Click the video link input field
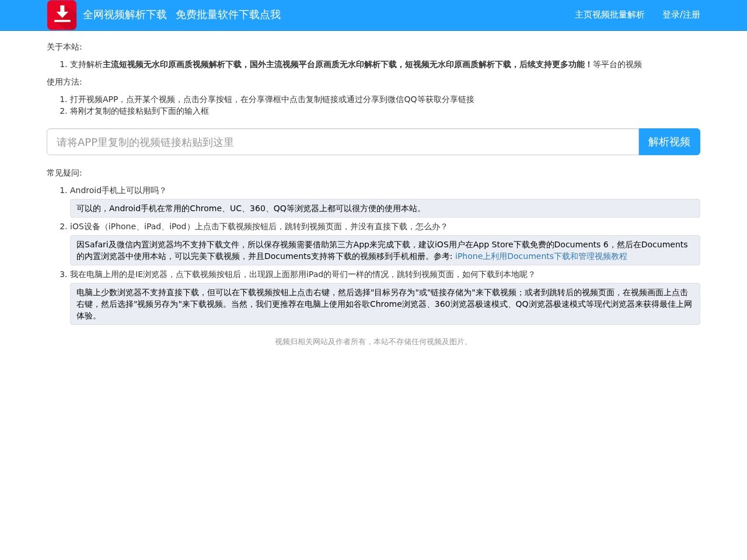Screen dimensions: 747x560 click(x=343, y=142)
